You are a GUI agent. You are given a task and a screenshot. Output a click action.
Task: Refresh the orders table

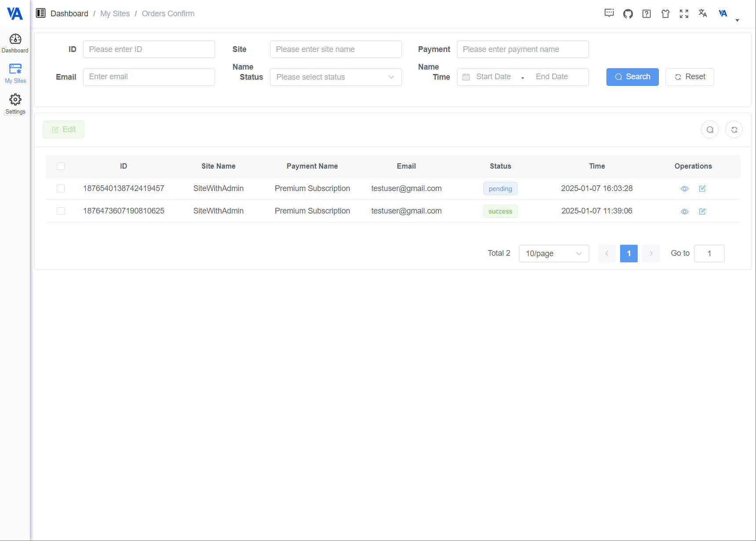734,129
